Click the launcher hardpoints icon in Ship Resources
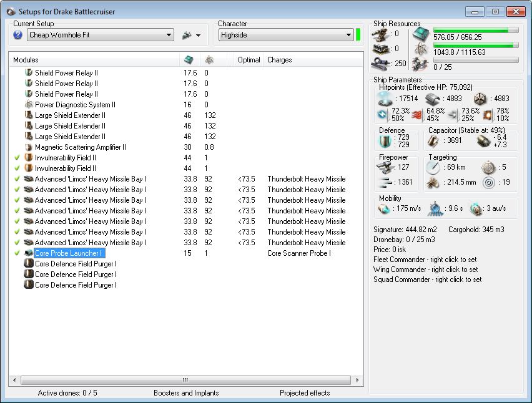The width and height of the screenshot is (532, 403). click(380, 49)
